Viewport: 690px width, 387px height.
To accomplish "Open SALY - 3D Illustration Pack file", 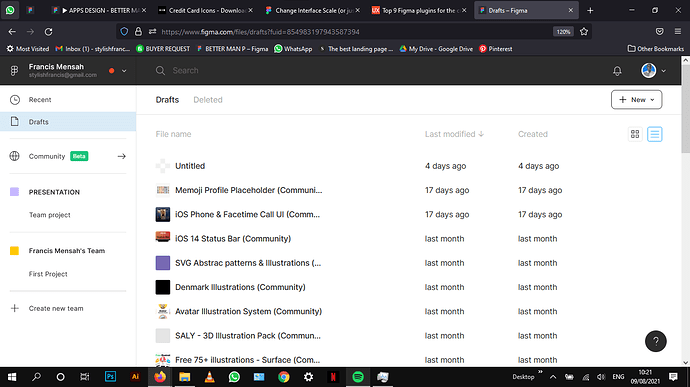I will coord(248,335).
